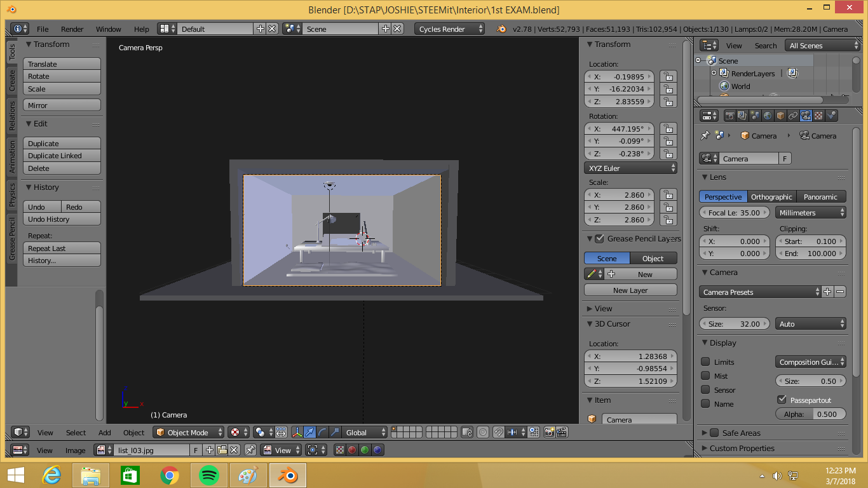Open the Render properties tab camera icon

point(729,116)
